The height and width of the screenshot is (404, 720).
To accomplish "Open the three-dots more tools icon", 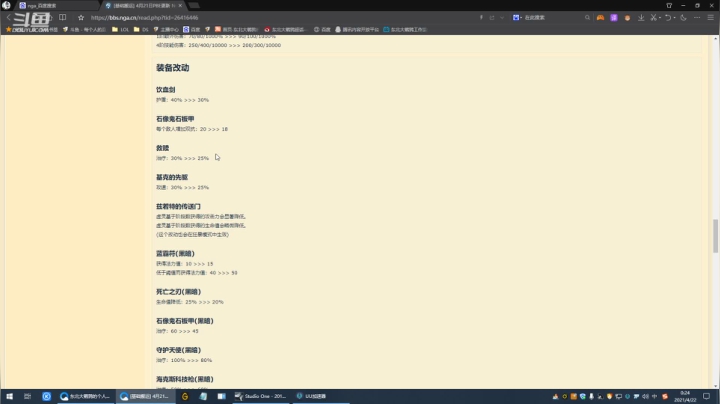I will 697,17.
